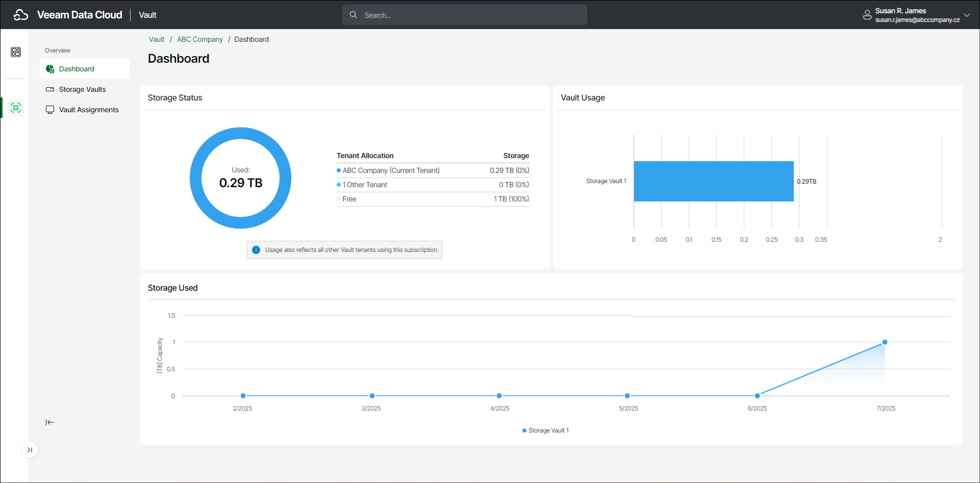Click the Veeam Data Cloud logo icon
This screenshot has width=980, height=483.
[21, 15]
